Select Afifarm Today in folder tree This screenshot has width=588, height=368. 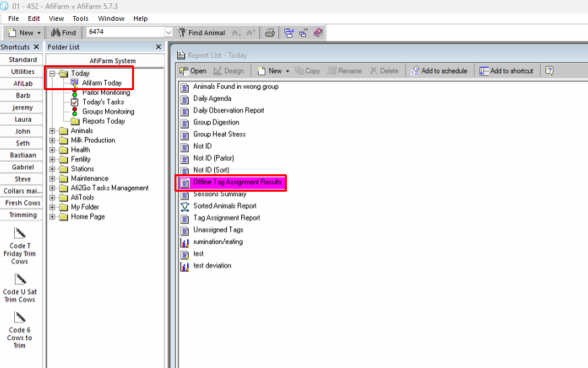102,83
